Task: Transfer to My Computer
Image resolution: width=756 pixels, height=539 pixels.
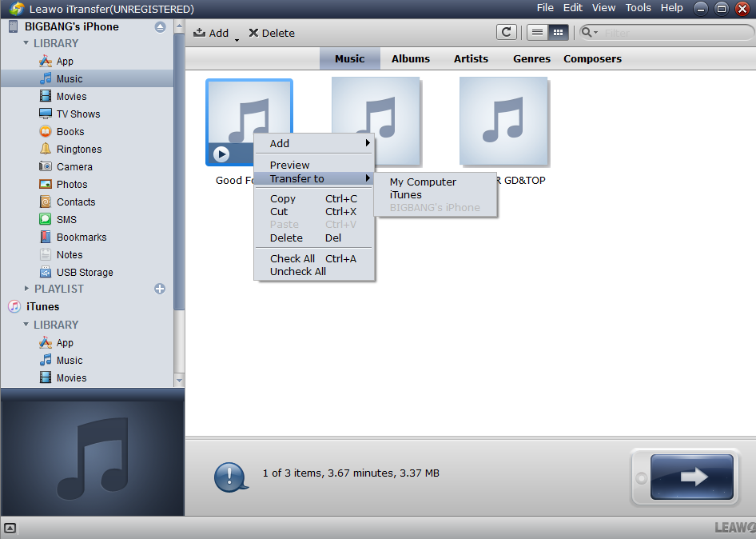Action: tap(436, 182)
